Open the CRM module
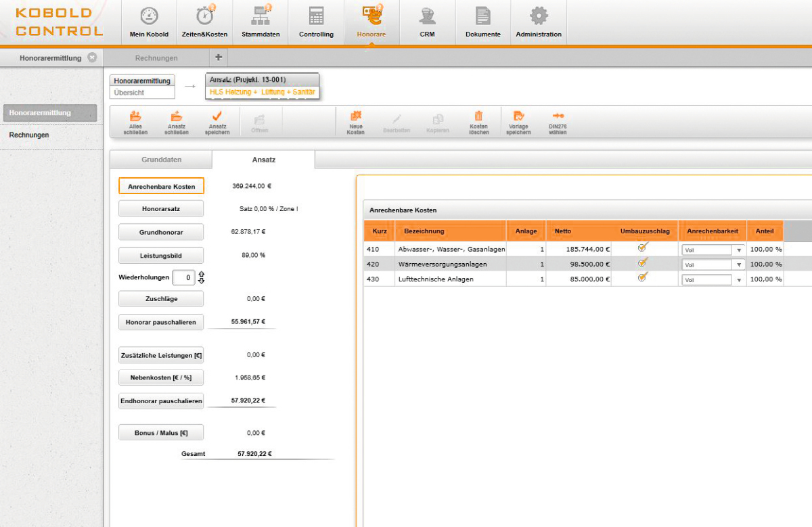This screenshot has width=812, height=527. tap(427, 22)
